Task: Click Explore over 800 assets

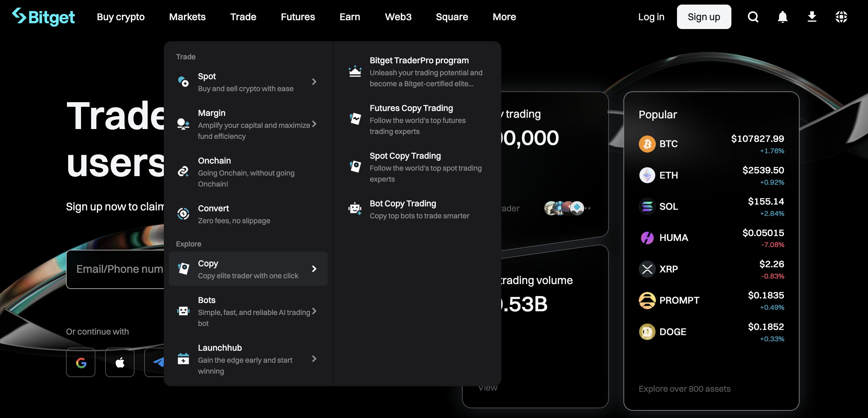Action: [684, 389]
